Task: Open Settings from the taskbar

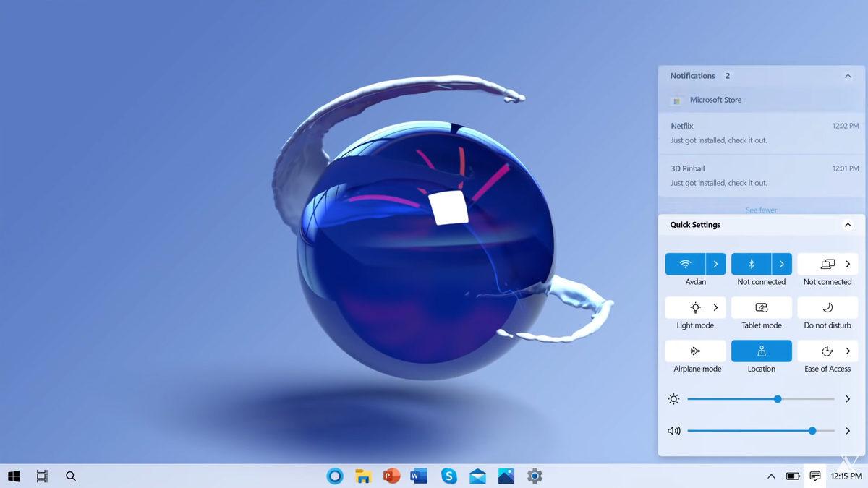Action: tap(534, 476)
